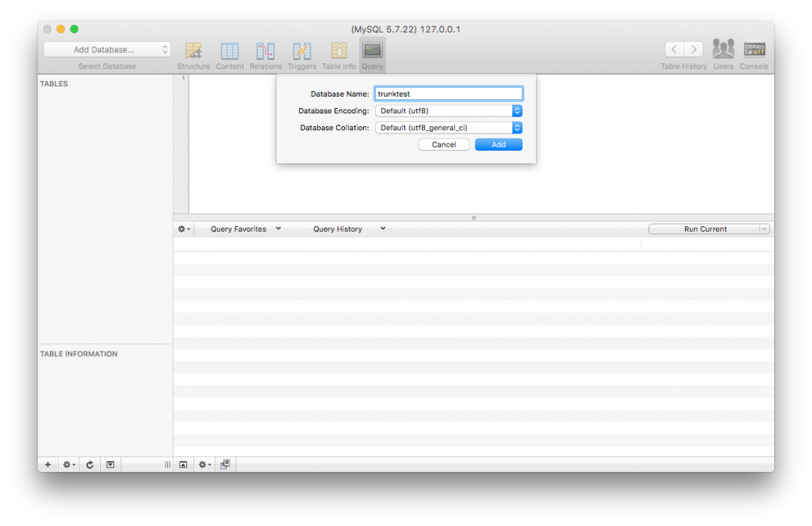Screen dimensions: 812x526
Task: Open the Add Database selector
Action: click(107, 49)
